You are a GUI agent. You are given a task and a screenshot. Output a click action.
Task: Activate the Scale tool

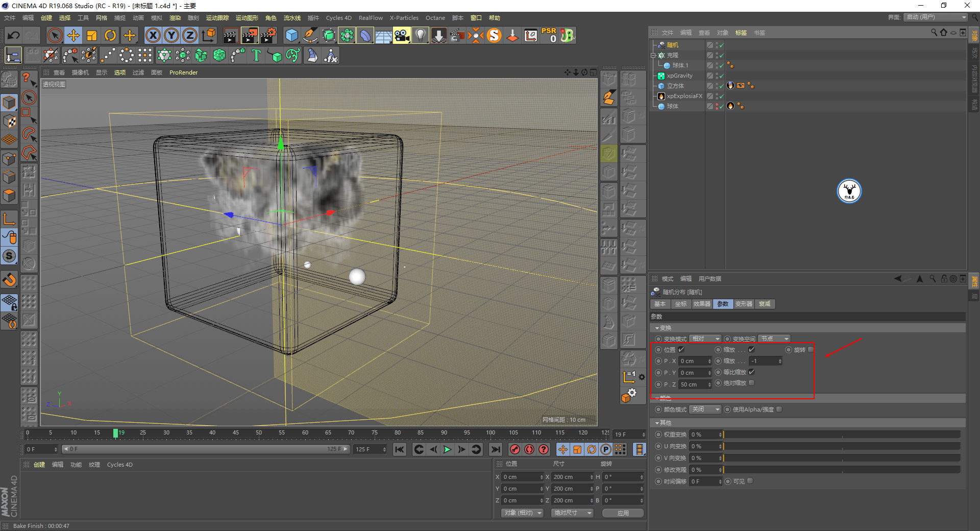coord(92,35)
